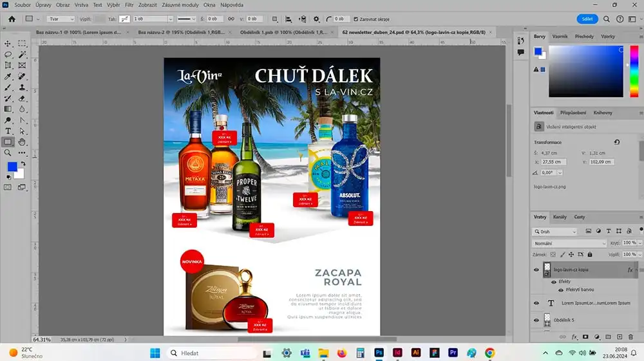Screen dimensions: 644x361
Task: Switch to the Kanály tab
Action: pos(560,217)
